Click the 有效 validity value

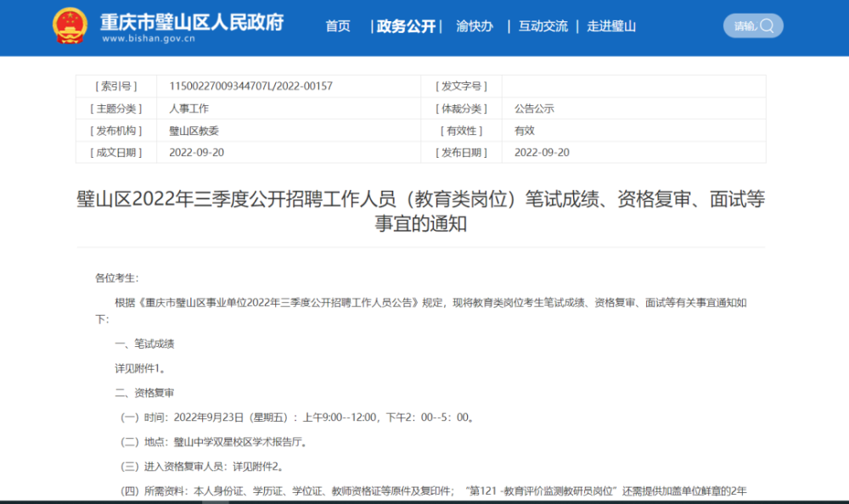pos(525,131)
